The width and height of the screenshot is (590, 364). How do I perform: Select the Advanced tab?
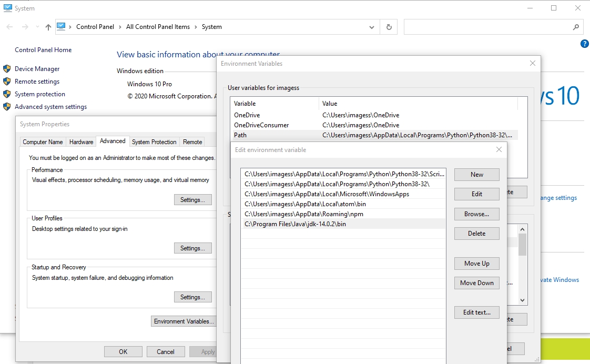click(x=113, y=141)
